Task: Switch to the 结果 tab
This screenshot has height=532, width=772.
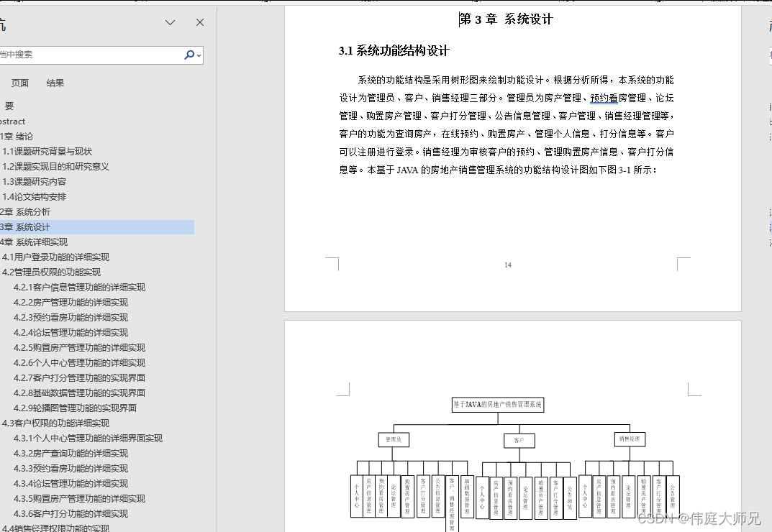Action: tap(55, 83)
